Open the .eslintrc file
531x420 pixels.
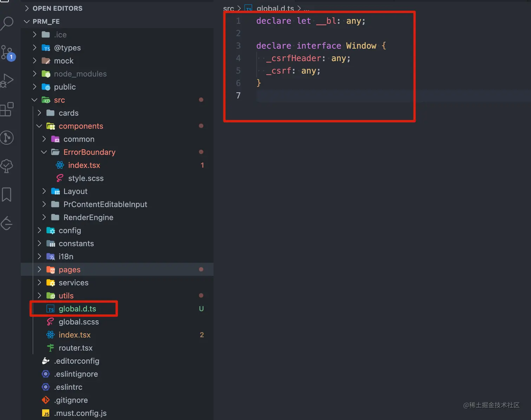(x=68, y=387)
